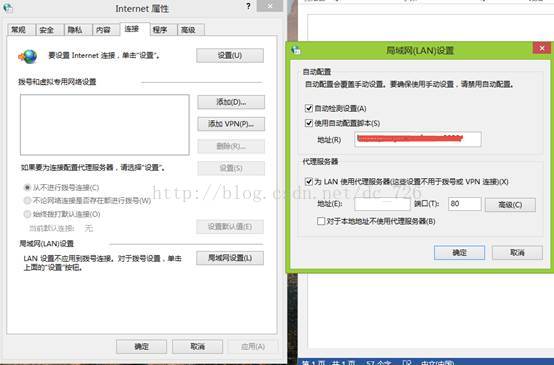
Task: Toggle 使用自动配置脚本(S) checkbox
Action: pos(309,123)
